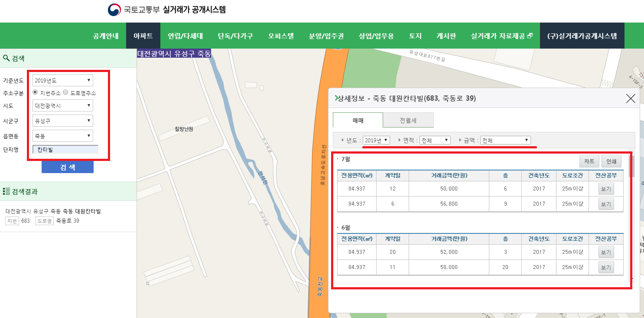Open the 기준년도 2019년도 dropdown

click(x=63, y=80)
